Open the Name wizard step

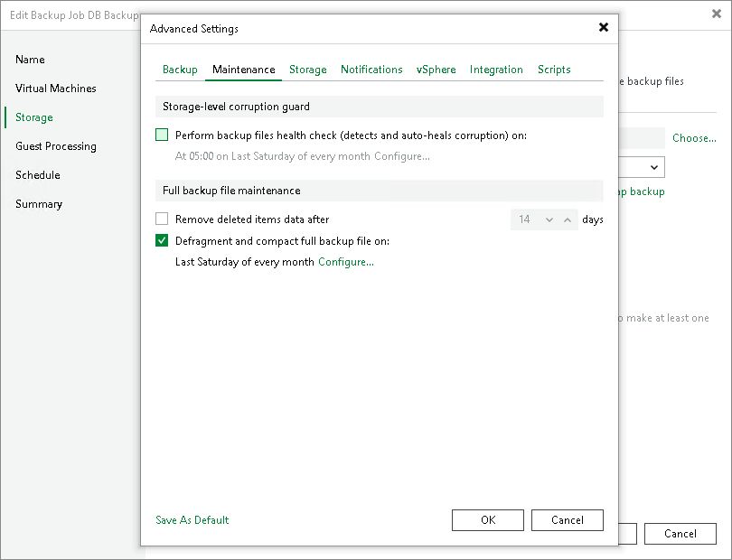tap(31, 60)
